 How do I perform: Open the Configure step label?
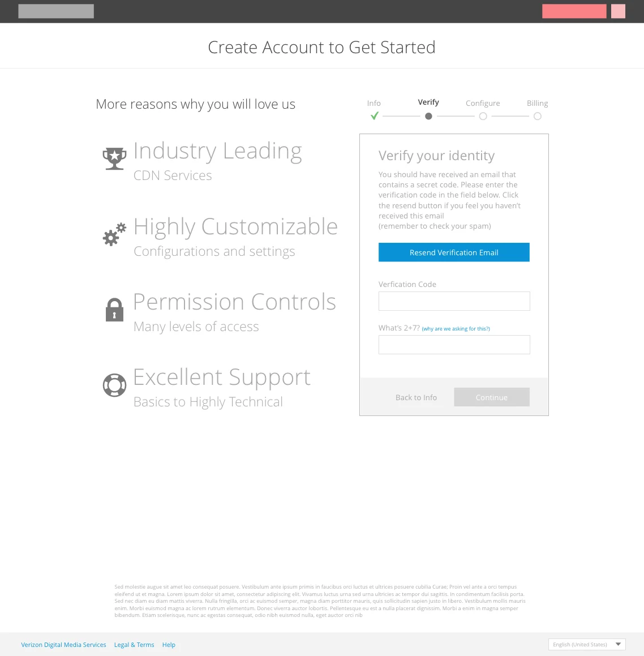click(483, 104)
